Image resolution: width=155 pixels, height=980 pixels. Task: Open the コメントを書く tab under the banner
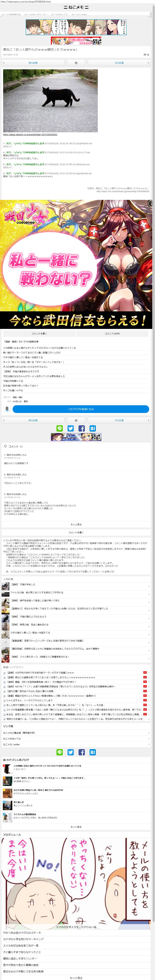click(x=39, y=334)
